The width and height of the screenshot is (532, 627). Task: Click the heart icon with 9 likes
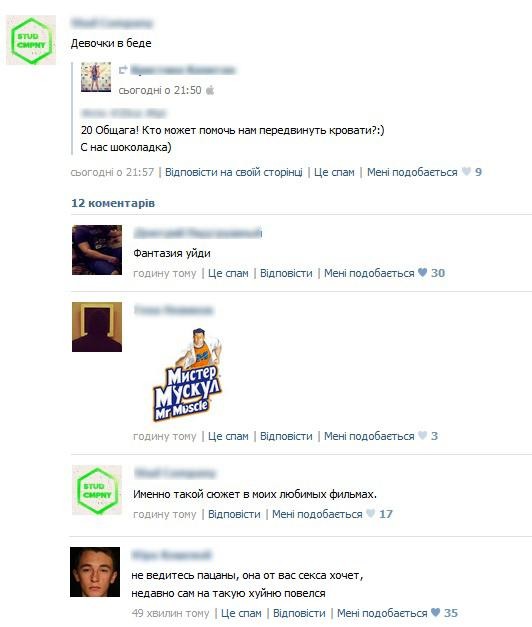(x=466, y=172)
